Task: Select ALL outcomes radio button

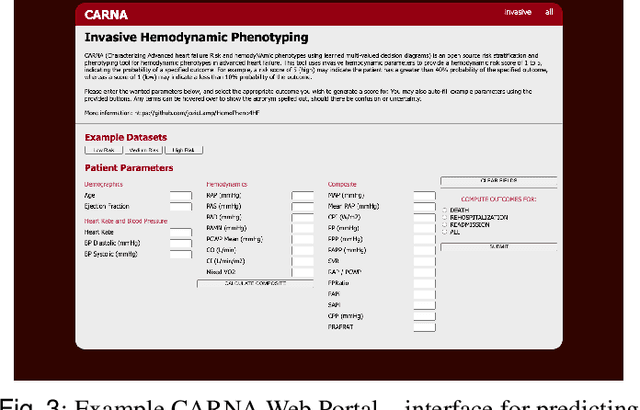Action: coord(445,233)
